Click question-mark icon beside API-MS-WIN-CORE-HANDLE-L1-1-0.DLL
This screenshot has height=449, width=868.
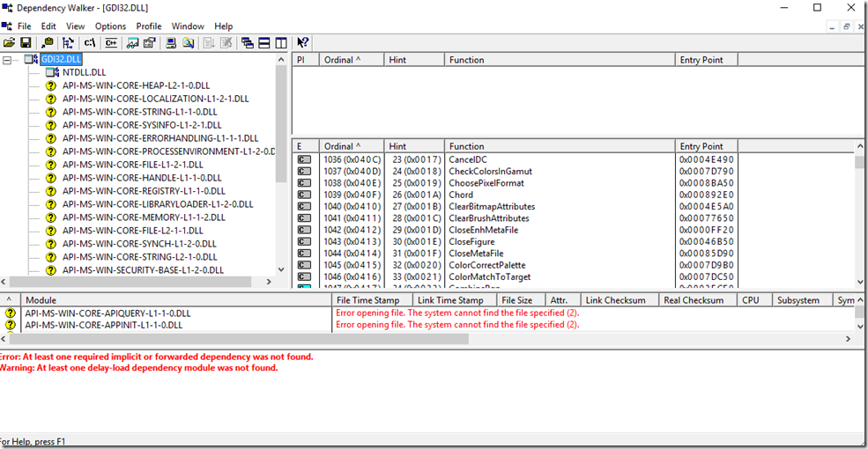[x=51, y=178]
